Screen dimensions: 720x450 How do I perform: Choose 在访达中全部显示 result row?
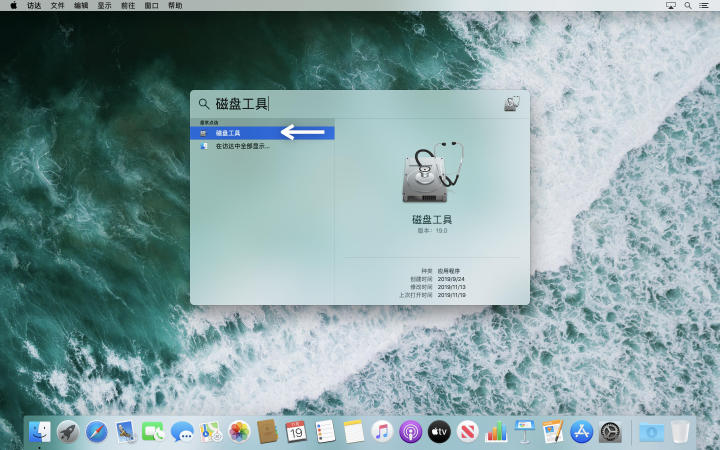pos(262,146)
